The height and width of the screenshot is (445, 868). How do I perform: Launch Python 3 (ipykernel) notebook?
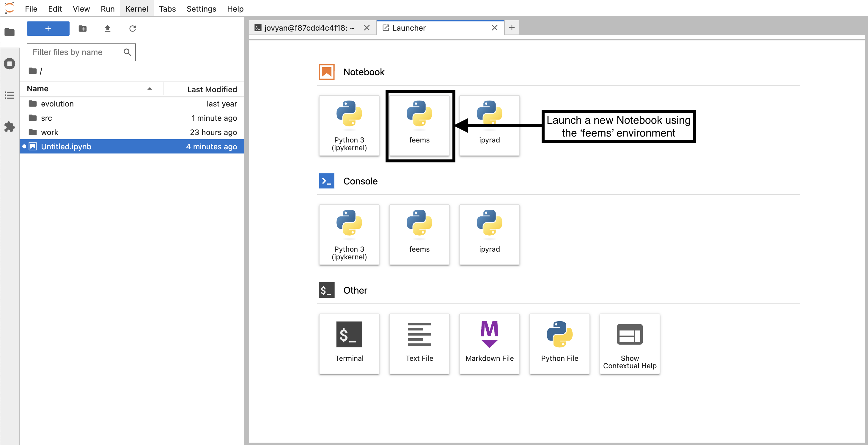tap(349, 126)
